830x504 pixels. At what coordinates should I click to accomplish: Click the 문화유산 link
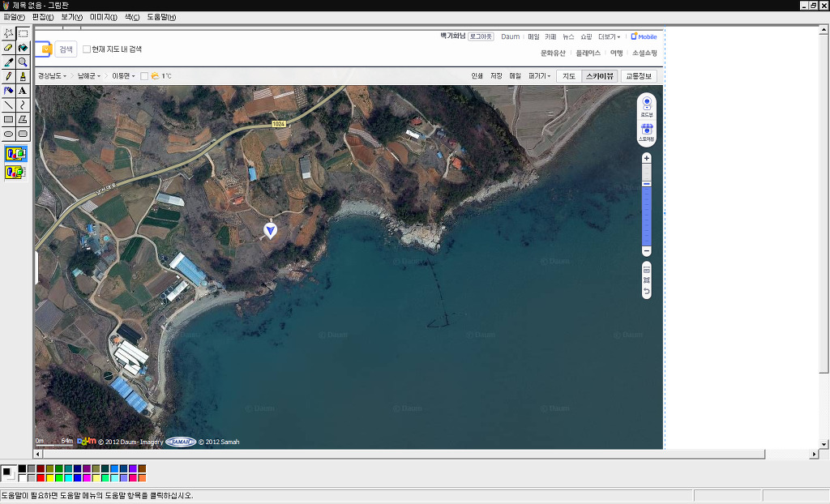pos(553,53)
